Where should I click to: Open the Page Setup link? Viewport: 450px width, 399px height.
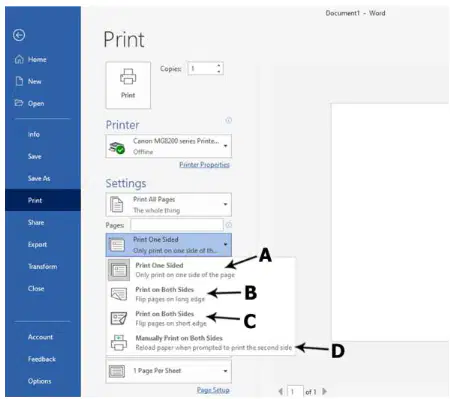tap(213, 390)
